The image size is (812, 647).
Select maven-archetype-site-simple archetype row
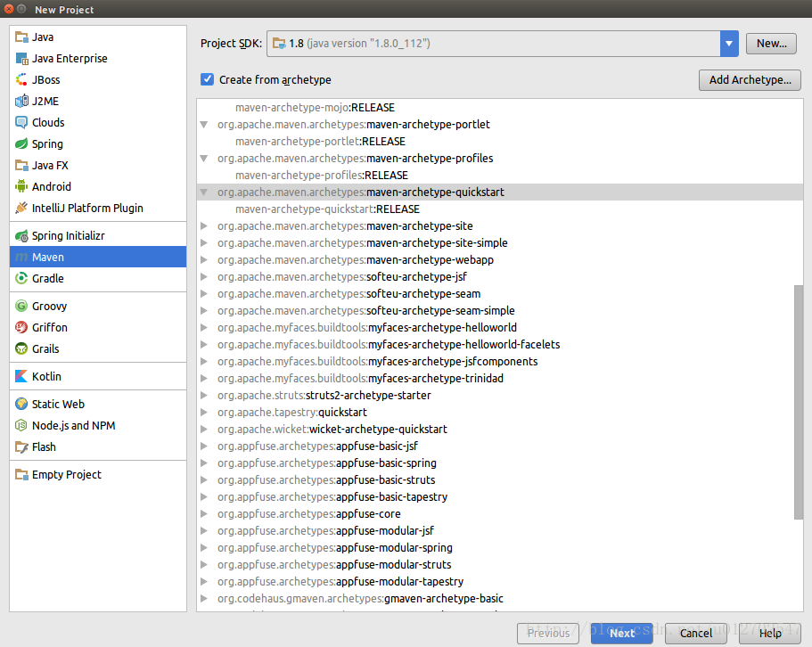[x=500, y=242]
